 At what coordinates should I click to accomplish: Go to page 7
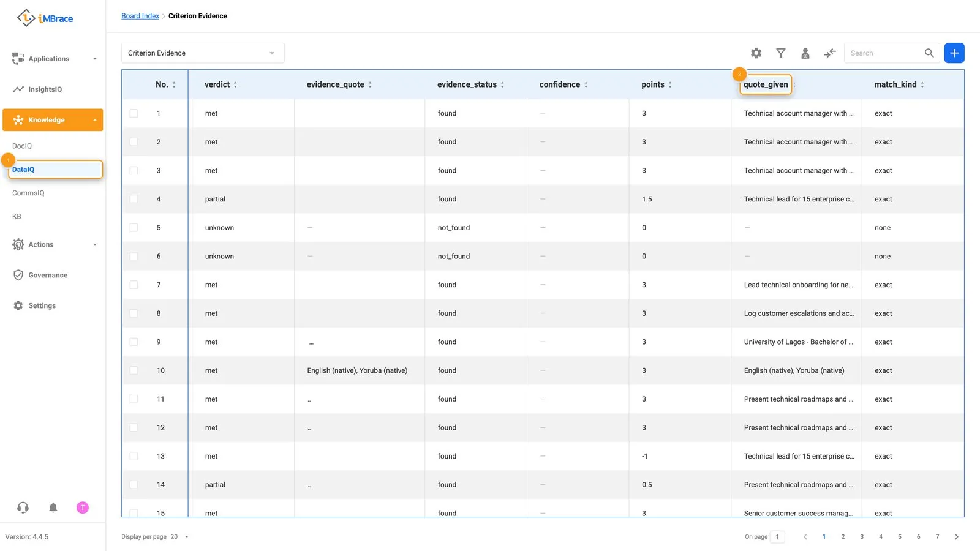[937, 537]
